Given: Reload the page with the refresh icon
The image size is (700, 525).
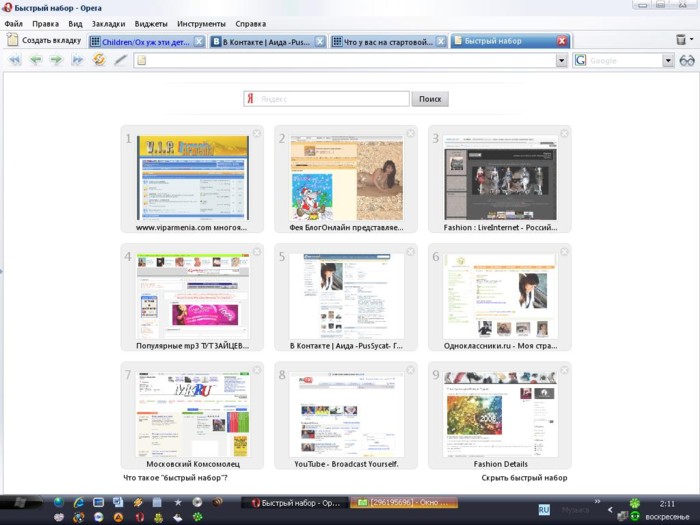Looking at the screenshot, I should (99, 60).
